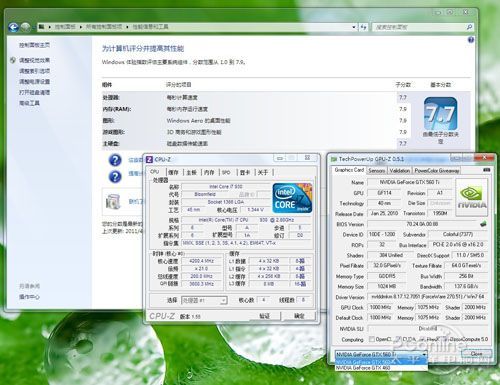This screenshot has height=385, width=500.
Task: Click the 处理器 row in the score table
Action: click(256, 97)
